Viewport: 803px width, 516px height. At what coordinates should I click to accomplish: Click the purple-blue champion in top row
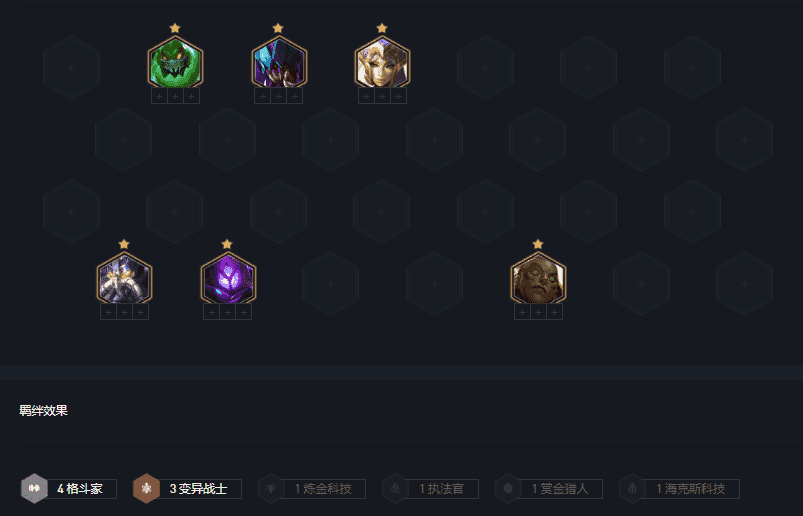279,62
